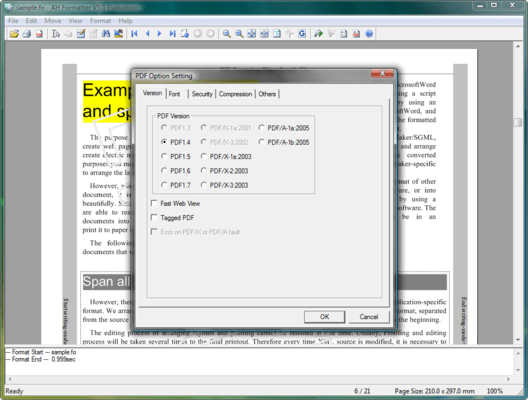Click the binoculars Find icon

[x=106, y=34]
